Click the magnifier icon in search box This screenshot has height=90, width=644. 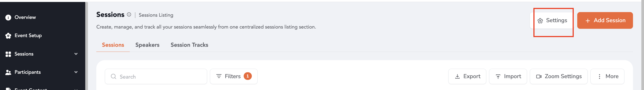113,76
